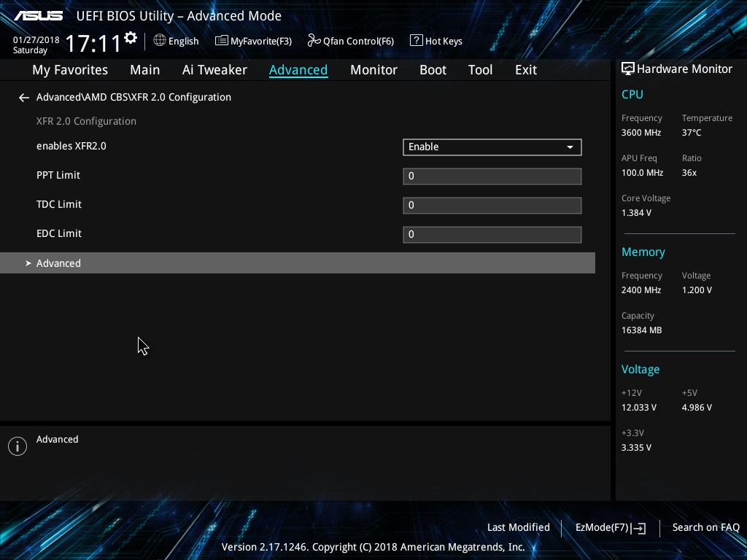
Task: Click the globe language icon
Action: (160, 41)
